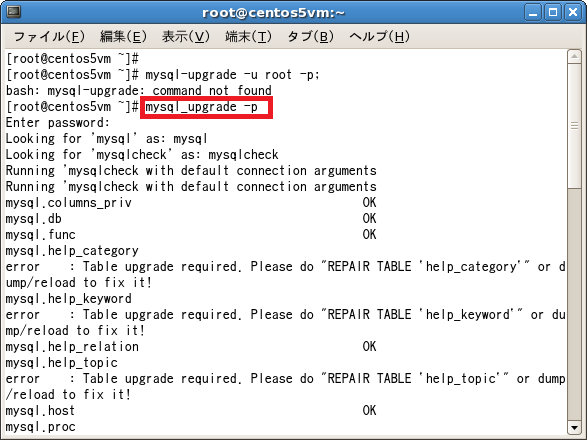
Task: Open the 端末(T) menu
Action: pos(248,37)
